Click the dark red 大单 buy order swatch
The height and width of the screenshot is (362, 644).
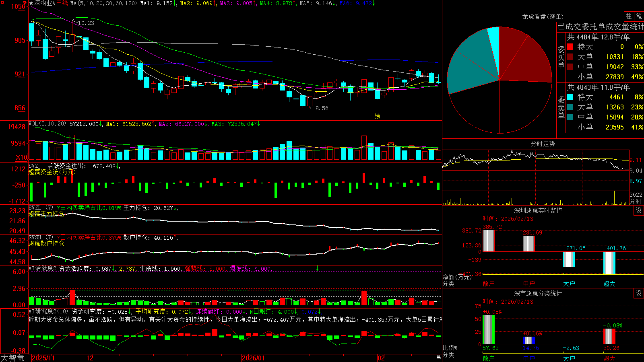[x=570, y=57]
